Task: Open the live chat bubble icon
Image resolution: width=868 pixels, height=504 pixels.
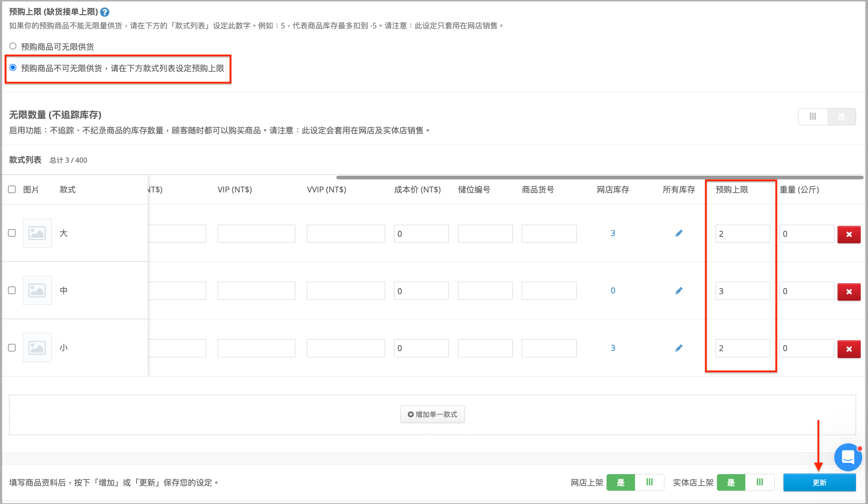Action: 848,457
